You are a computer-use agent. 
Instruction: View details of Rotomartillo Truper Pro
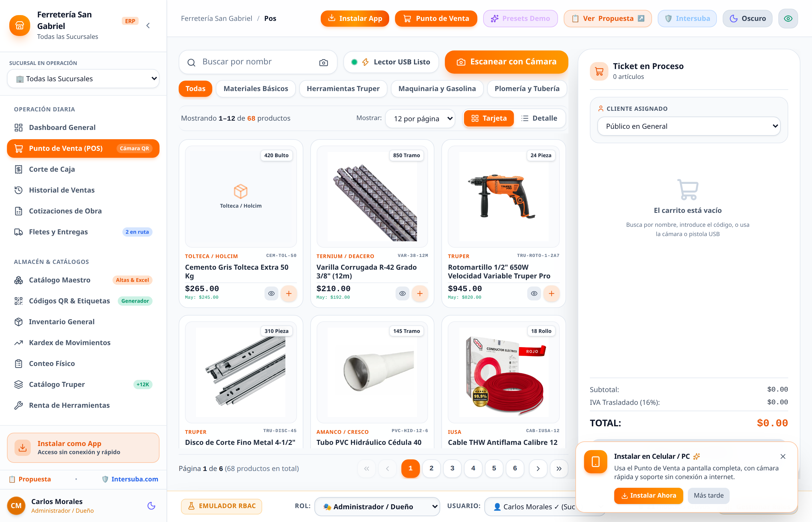click(x=534, y=293)
